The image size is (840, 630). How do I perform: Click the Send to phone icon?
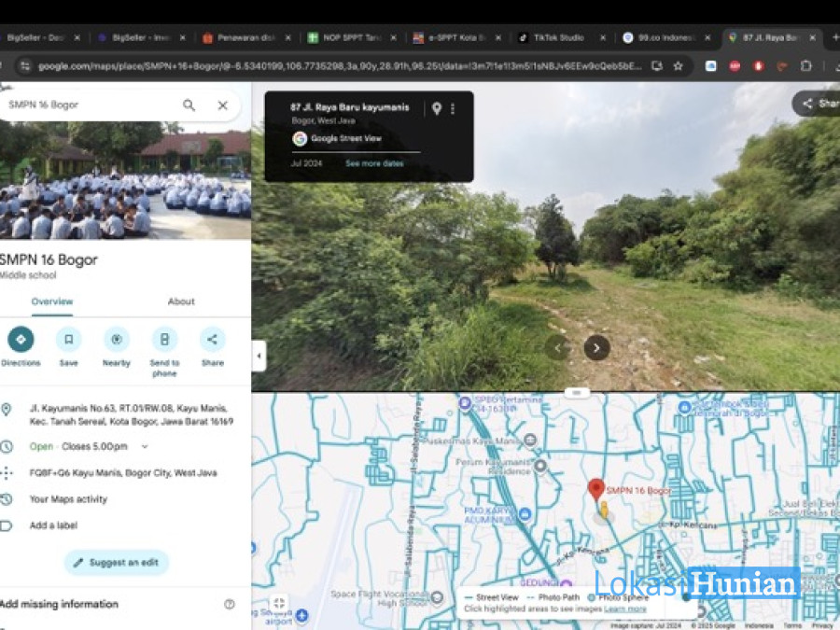coord(164,339)
